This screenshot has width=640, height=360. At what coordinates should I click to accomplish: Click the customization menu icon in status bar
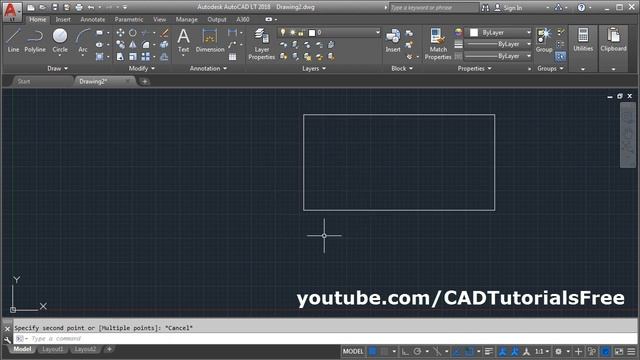point(631,351)
